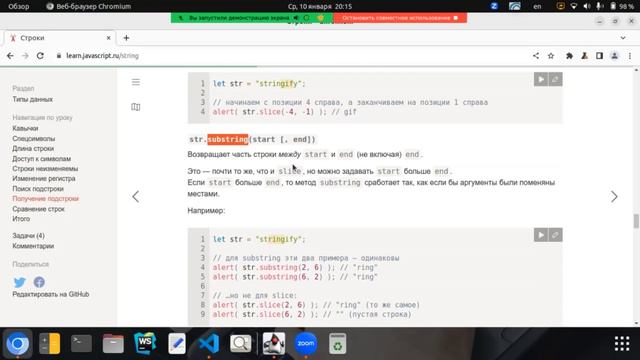
Task: Click the share page icon in address bar
Action: (x=536, y=56)
